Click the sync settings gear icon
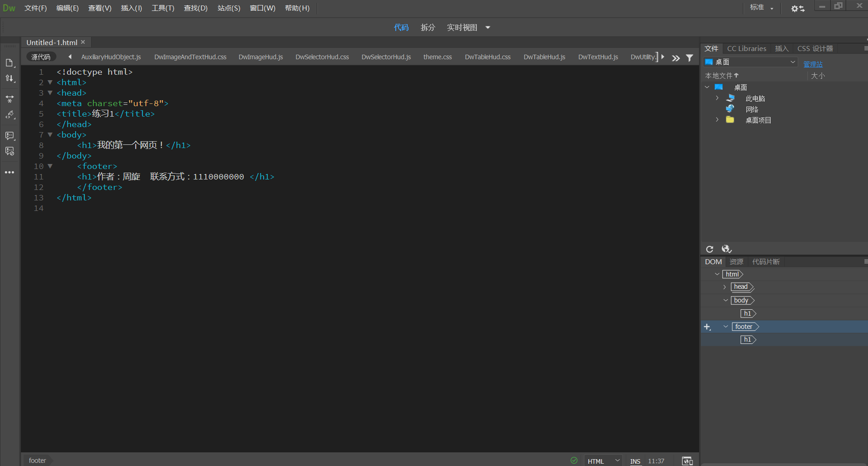The width and height of the screenshot is (868, 466). pyautogui.click(x=798, y=8)
